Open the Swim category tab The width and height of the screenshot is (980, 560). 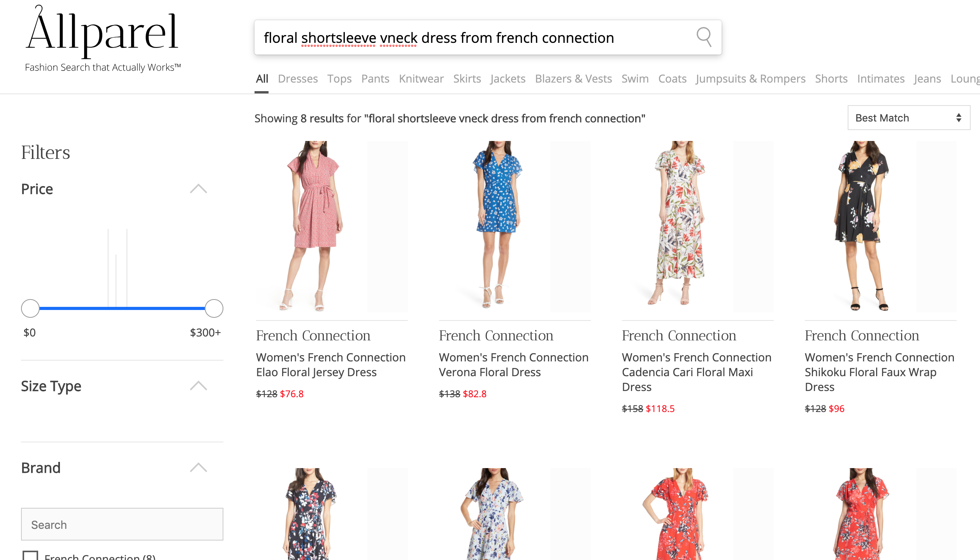[635, 79]
